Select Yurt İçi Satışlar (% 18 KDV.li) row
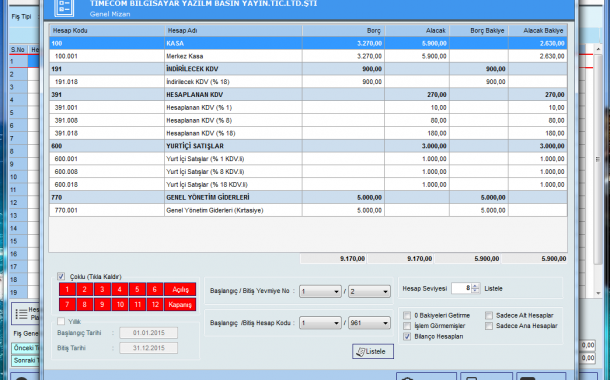Image resolution: width=610 pixels, height=380 pixels. [308, 184]
